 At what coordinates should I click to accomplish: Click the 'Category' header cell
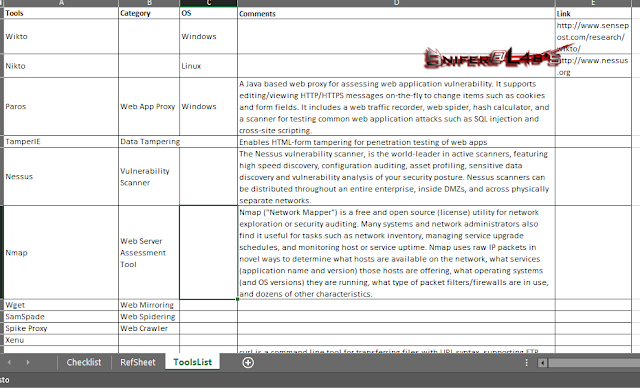pyautogui.click(x=149, y=13)
